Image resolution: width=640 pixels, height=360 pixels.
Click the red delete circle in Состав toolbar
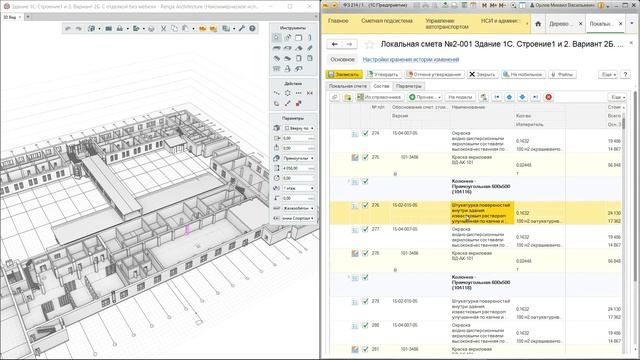(x=549, y=97)
